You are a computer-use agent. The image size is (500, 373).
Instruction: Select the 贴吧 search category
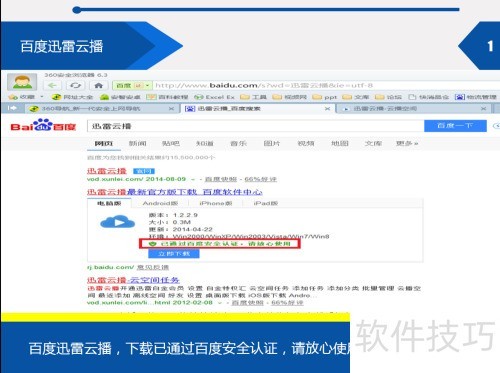coord(171,143)
